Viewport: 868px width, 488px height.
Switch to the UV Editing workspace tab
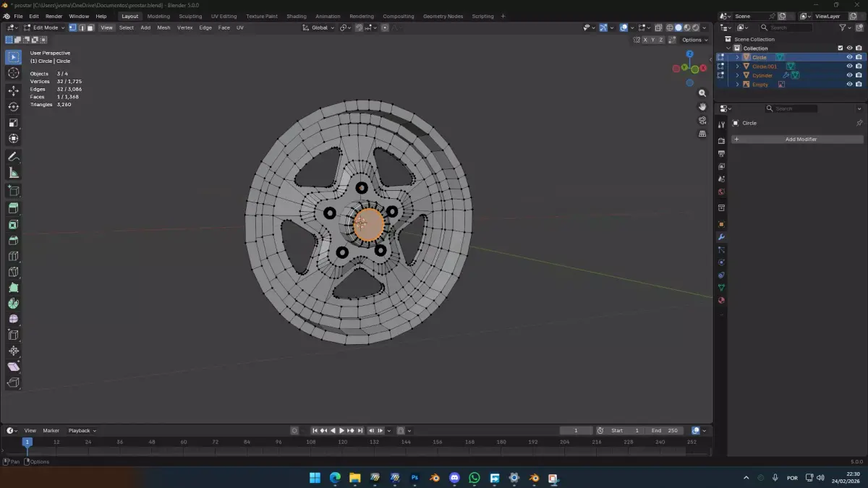(x=224, y=16)
